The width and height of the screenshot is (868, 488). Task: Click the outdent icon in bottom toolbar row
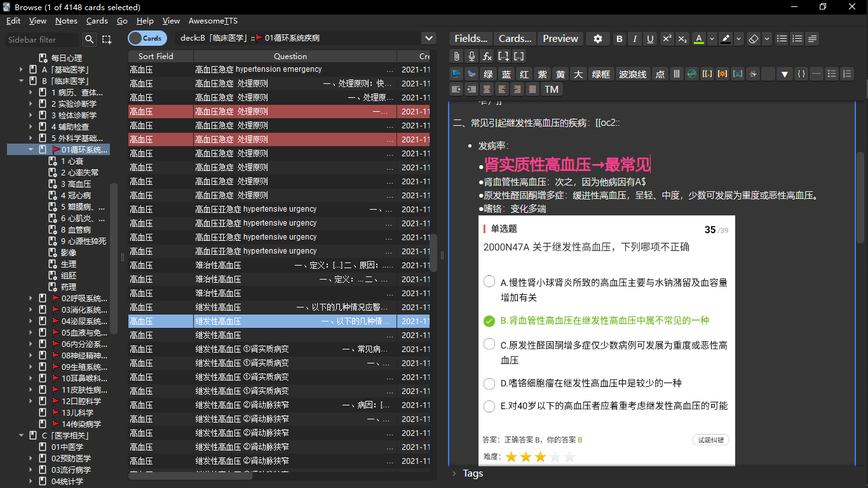pos(471,89)
